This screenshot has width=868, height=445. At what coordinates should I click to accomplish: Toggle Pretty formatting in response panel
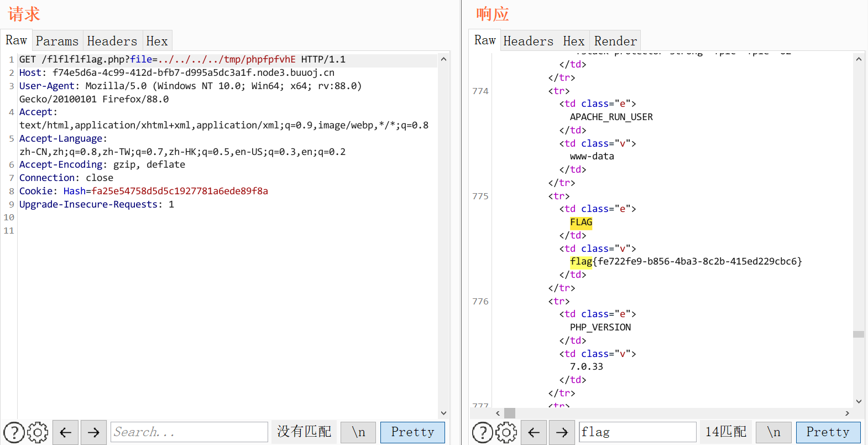point(828,432)
